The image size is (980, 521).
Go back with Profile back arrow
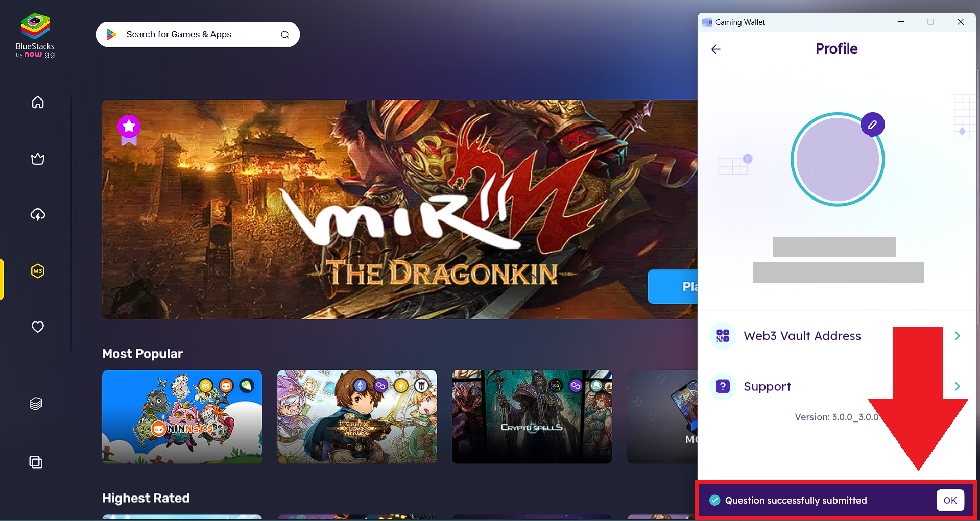[716, 49]
